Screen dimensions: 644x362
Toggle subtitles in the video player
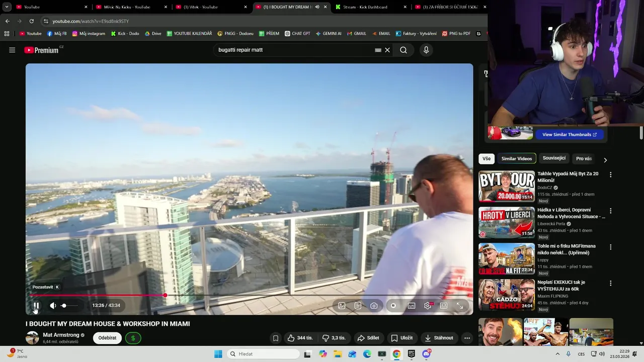tap(411, 306)
